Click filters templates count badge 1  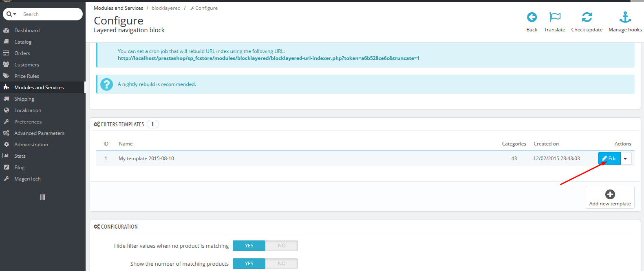pos(152,124)
